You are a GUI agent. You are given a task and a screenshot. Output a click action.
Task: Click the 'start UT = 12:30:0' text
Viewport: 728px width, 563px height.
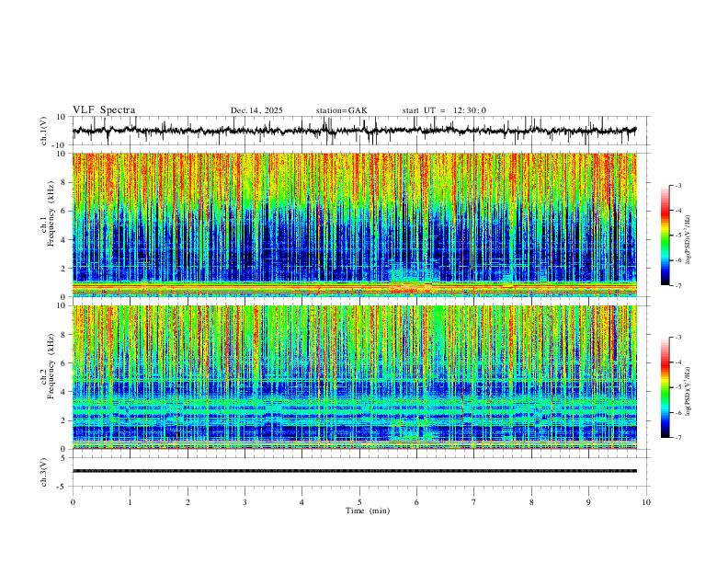[x=444, y=110]
